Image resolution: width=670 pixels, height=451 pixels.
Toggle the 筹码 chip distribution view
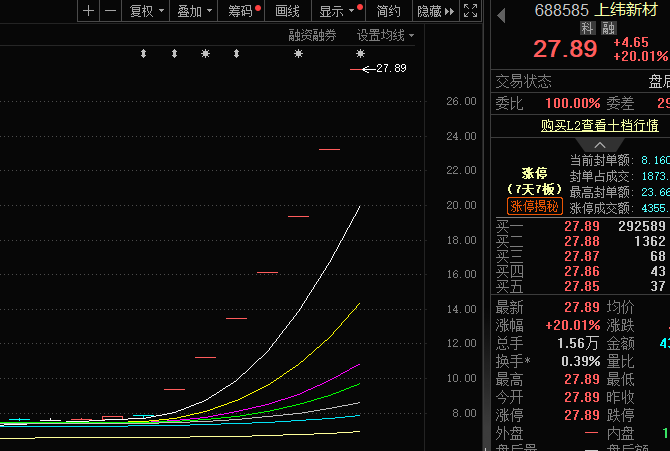241,11
